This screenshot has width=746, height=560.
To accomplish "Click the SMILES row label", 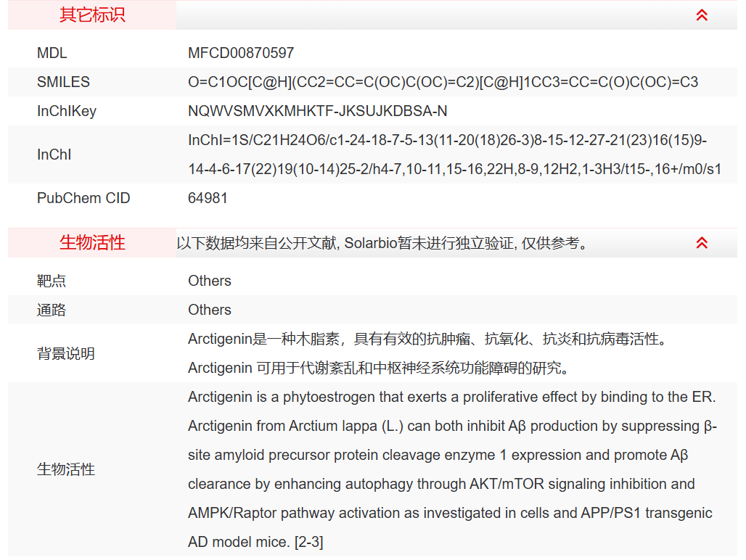I will tap(63, 82).
